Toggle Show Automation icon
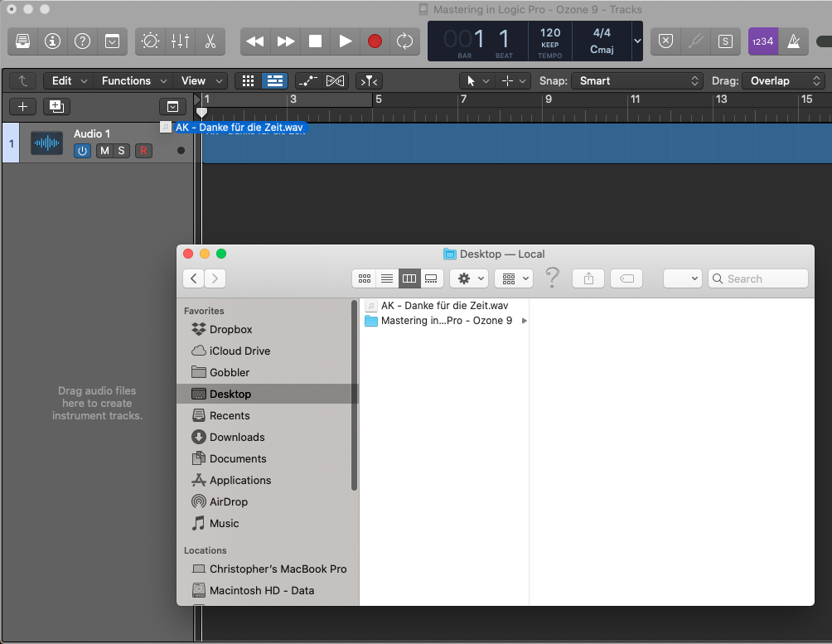 pyautogui.click(x=307, y=80)
